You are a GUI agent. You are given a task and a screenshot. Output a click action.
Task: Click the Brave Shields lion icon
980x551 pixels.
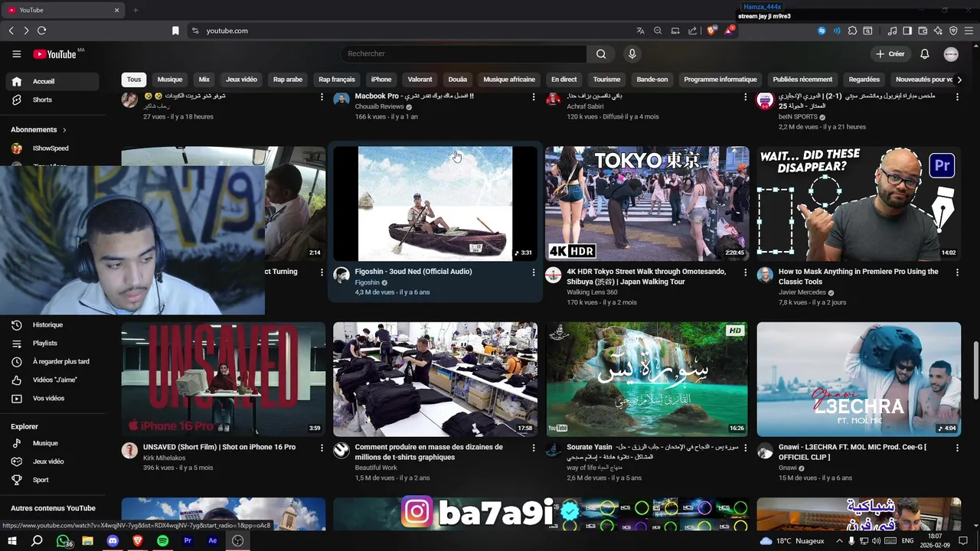click(711, 31)
